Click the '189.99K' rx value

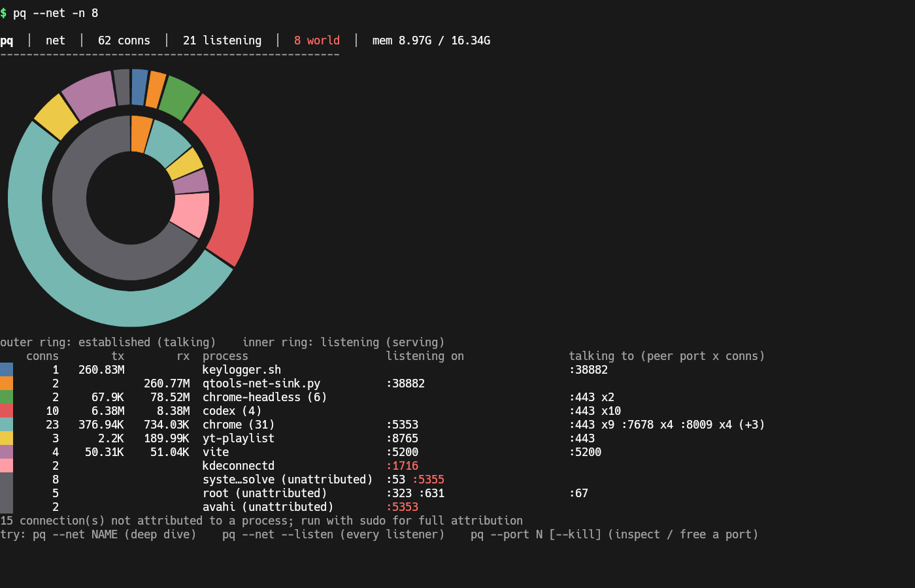coord(167,438)
